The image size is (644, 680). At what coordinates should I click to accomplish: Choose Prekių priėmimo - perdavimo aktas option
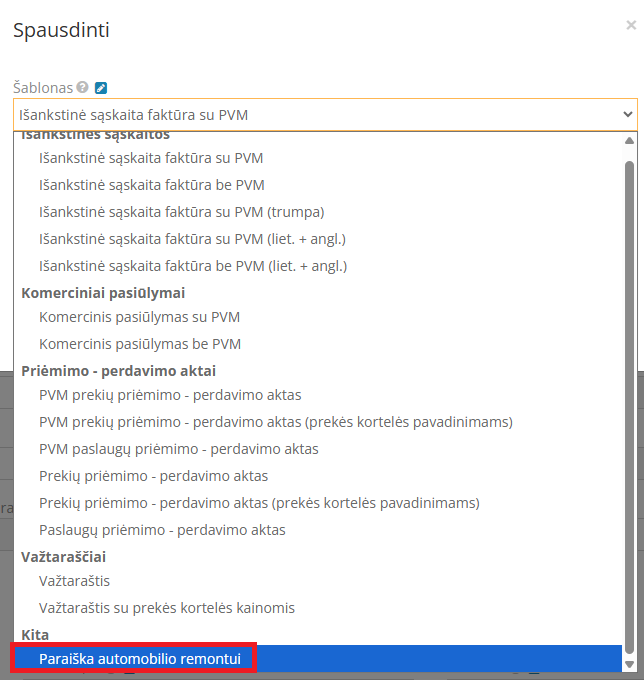153,476
